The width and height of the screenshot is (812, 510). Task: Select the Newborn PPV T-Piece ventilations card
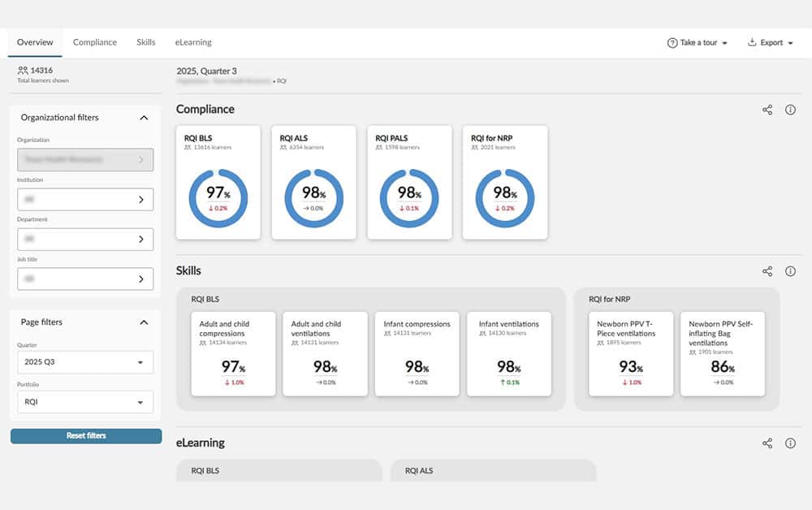click(x=631, y=353)
